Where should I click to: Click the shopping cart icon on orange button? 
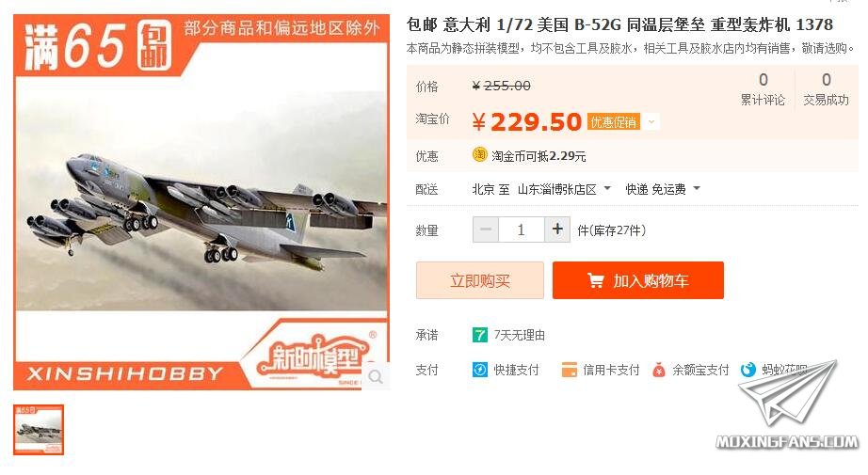click(596, 281)
